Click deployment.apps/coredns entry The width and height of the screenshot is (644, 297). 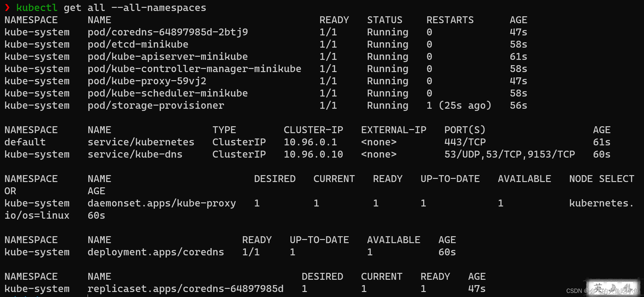pyautogui.click(x=156, y=252)
